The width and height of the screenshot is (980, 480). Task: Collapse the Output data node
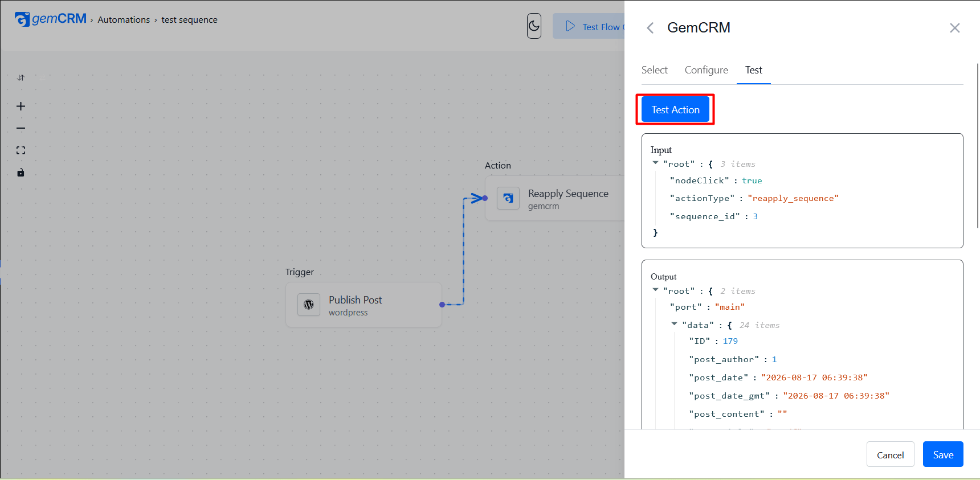(x=674, y=324)
